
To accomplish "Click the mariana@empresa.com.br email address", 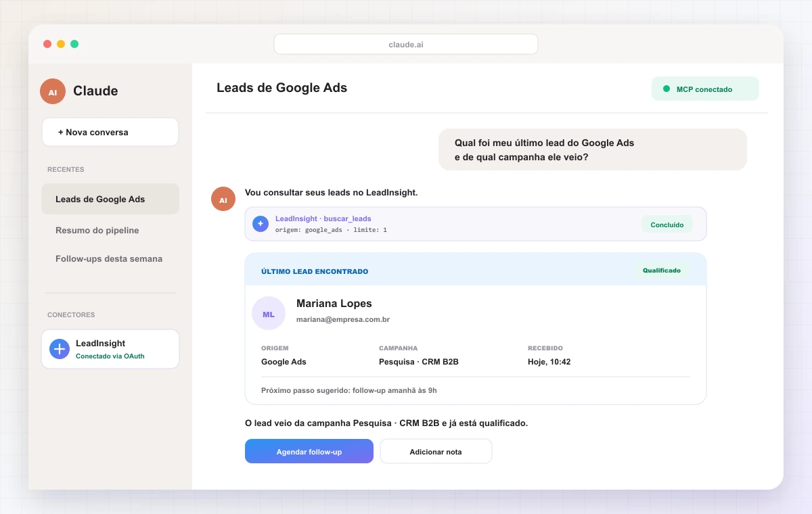I will pyautogui.click(x=343, y=319).
